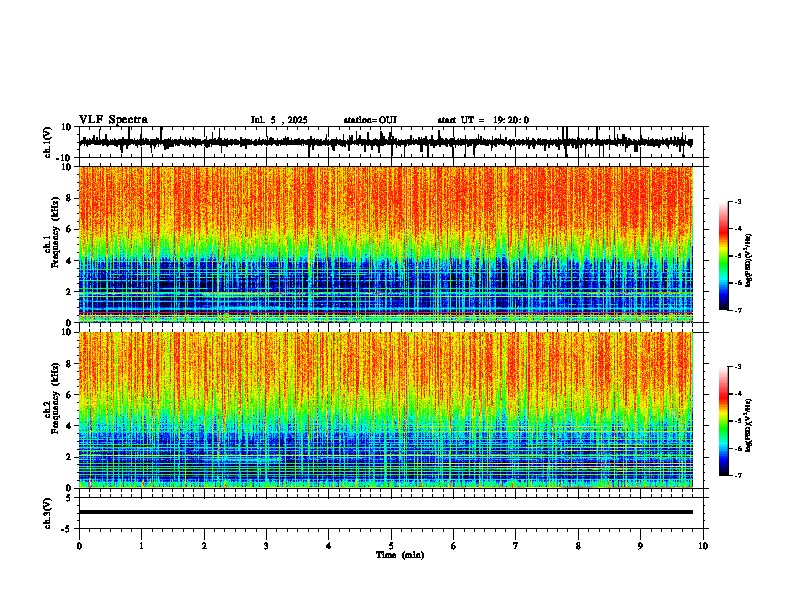Click the ch.1 color bar log(PSD) label
Image resolution: width=792 pixels, height=612 pixels.
click(x=748, y=261)
